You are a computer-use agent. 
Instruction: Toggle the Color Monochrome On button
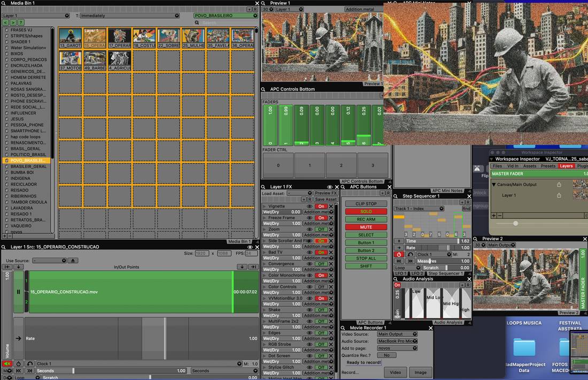321,275
